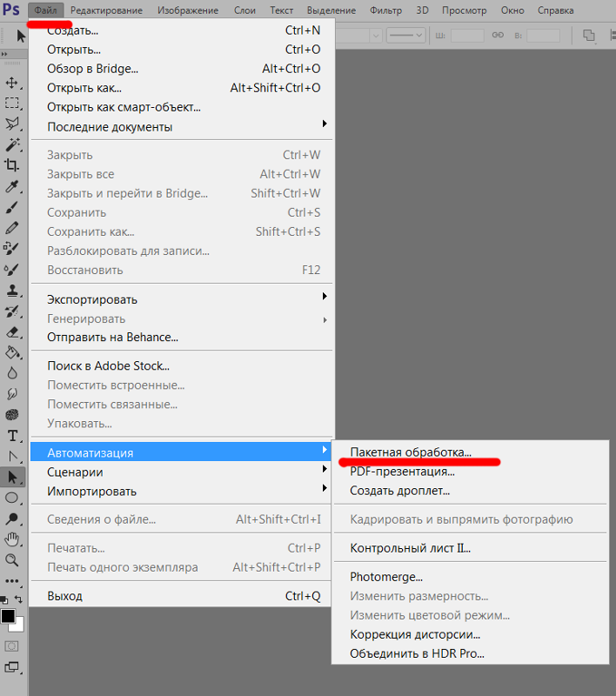Viewport: 616px width, 696px height.
Task: Select the Eraser tool
Action: point(12,332)
